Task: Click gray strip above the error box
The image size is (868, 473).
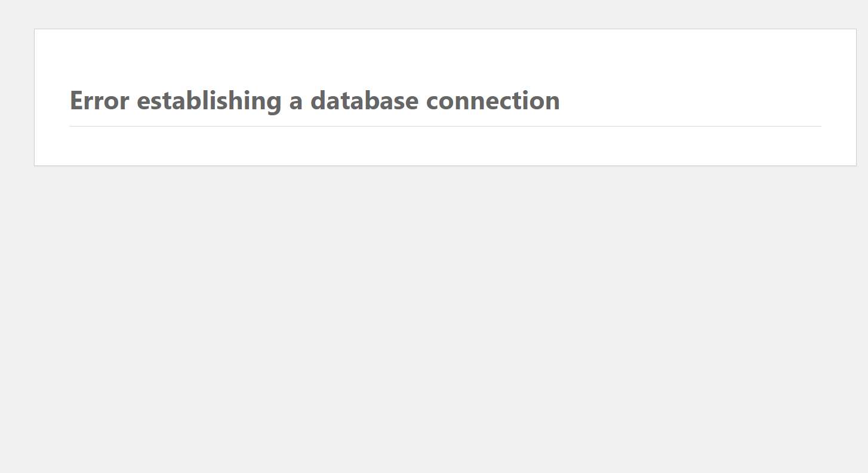Action: click(x=434, y=14)
